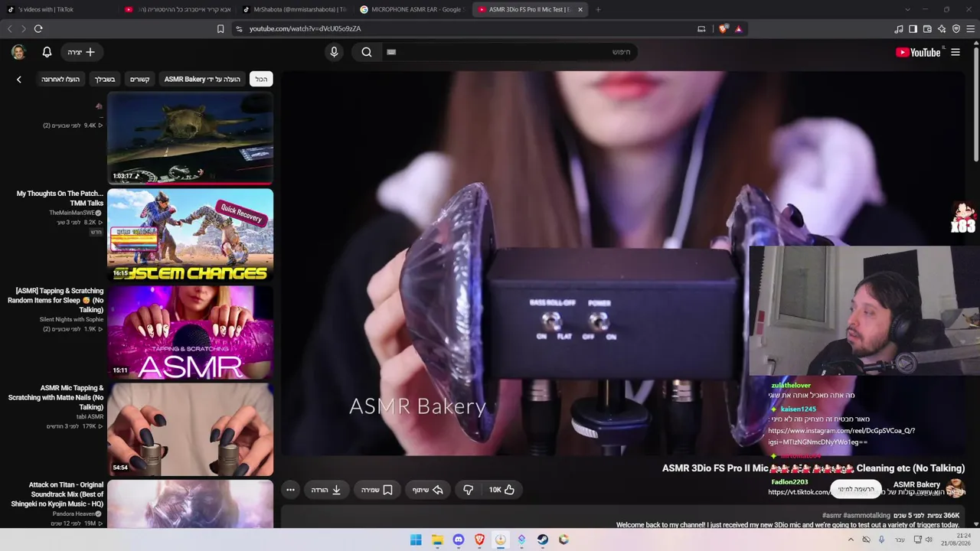Click the 'יצירה' create button
Screen dimensions: 980x551
coord(80,52)
